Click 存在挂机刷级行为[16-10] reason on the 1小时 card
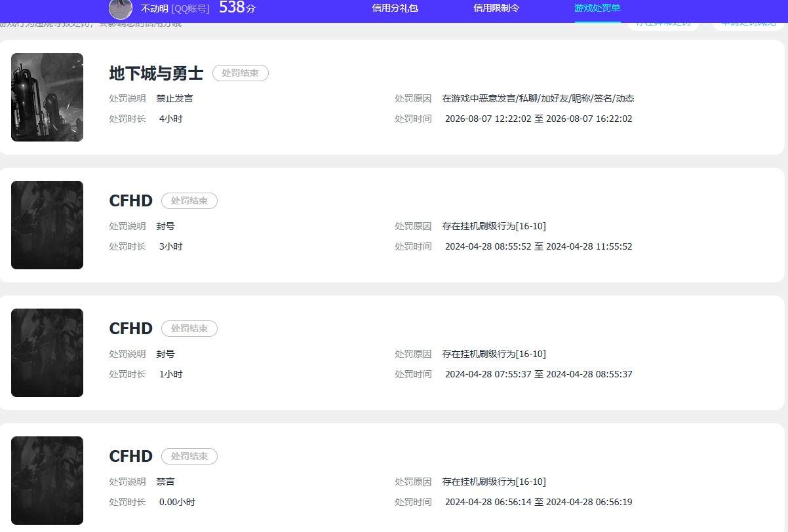The width and height of the screenshot is (788, 532). coord(494,354)
